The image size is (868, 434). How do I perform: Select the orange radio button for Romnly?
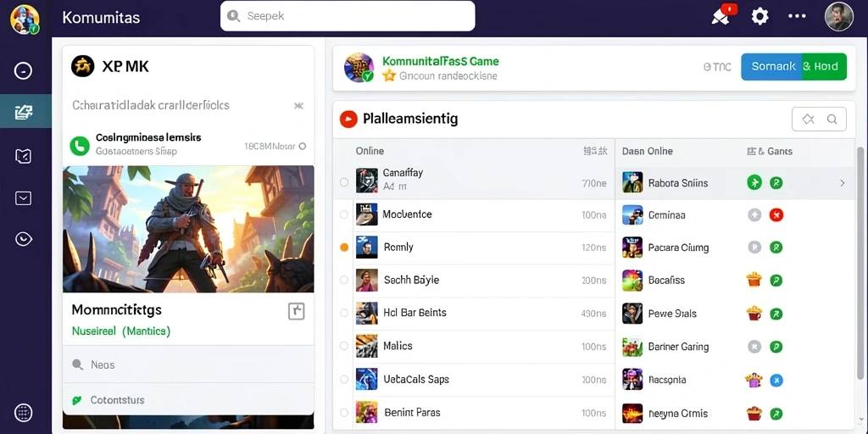344,248
